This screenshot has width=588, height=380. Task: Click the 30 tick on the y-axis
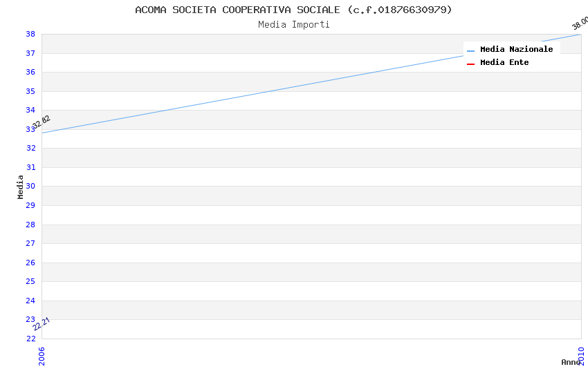point(30,187)
